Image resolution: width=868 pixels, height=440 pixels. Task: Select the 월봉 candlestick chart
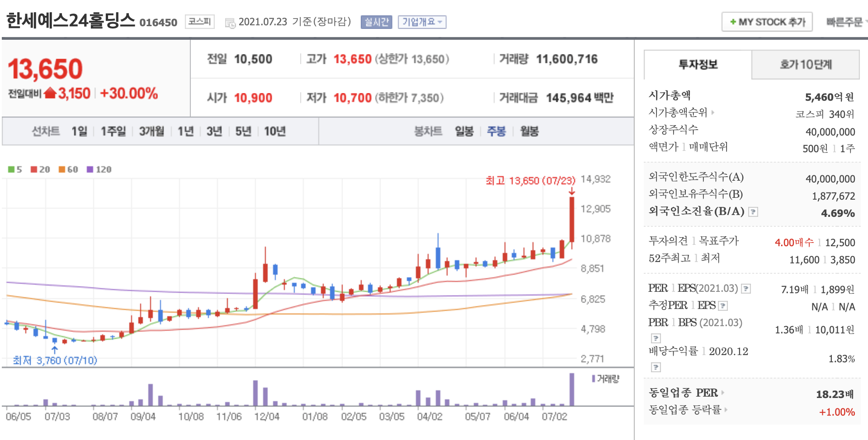tap(529, 131)
